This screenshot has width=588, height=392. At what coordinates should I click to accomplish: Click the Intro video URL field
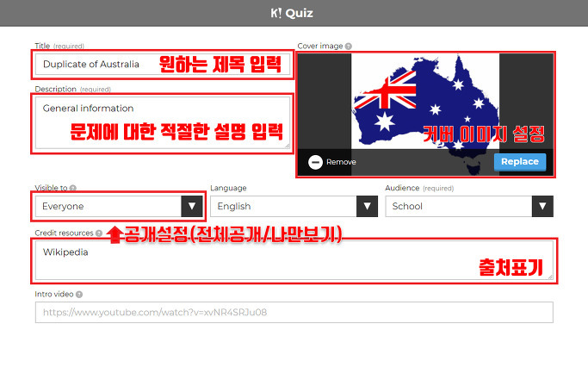pos(294,312)
